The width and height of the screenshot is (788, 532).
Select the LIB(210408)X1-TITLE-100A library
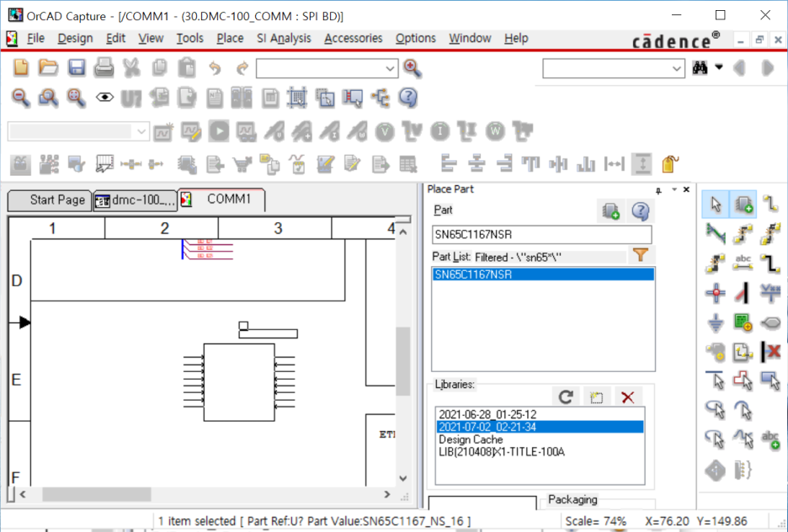502,452
